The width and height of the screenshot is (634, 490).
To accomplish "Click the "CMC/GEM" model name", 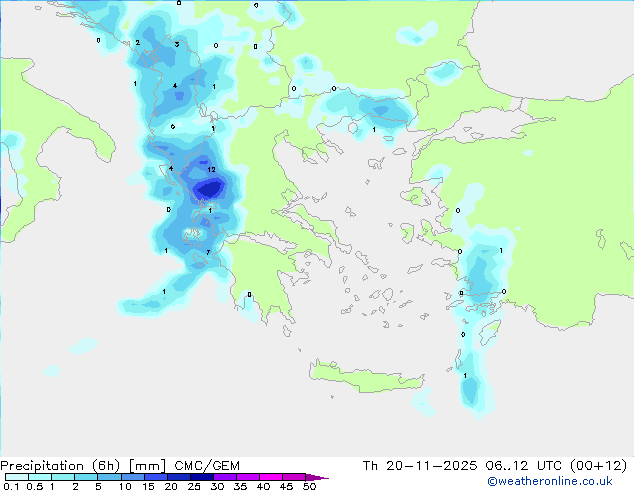I will coord(207,466).
